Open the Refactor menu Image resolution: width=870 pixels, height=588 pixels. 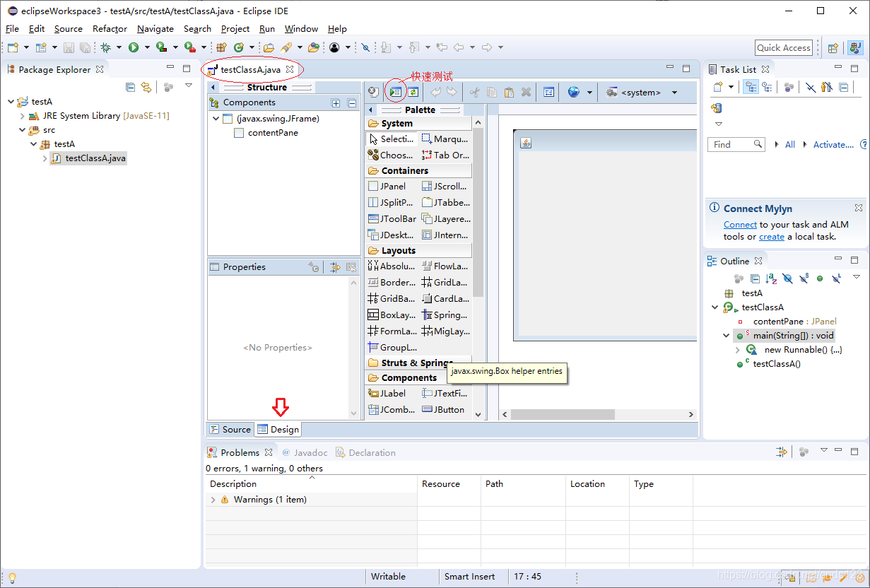tap(110, 29)
